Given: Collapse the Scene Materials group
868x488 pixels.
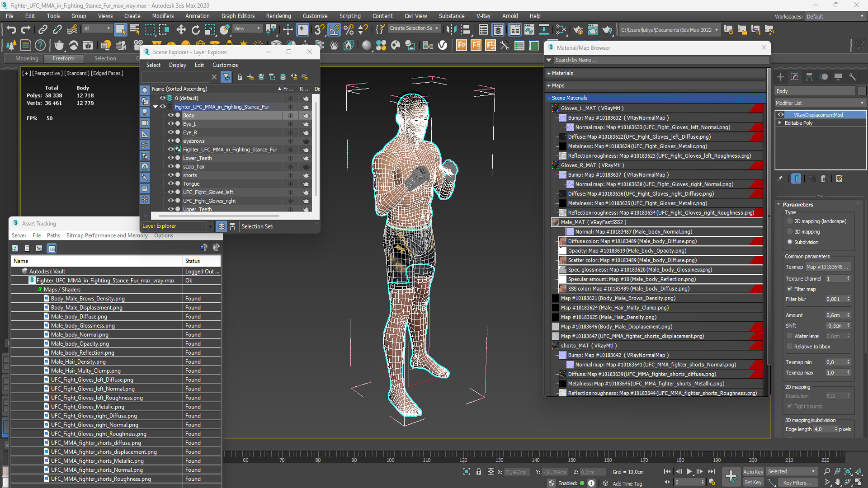Looking at the screenshot, I should point(549,98).
